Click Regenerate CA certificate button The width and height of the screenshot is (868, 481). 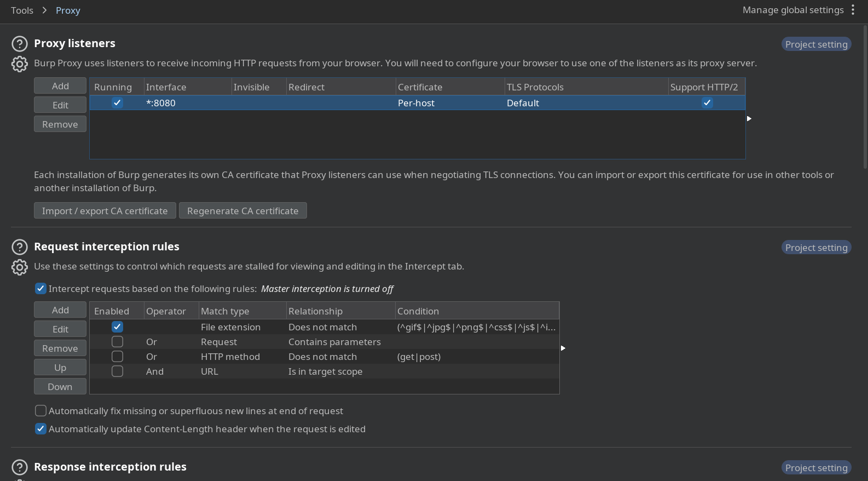[242, 211]
